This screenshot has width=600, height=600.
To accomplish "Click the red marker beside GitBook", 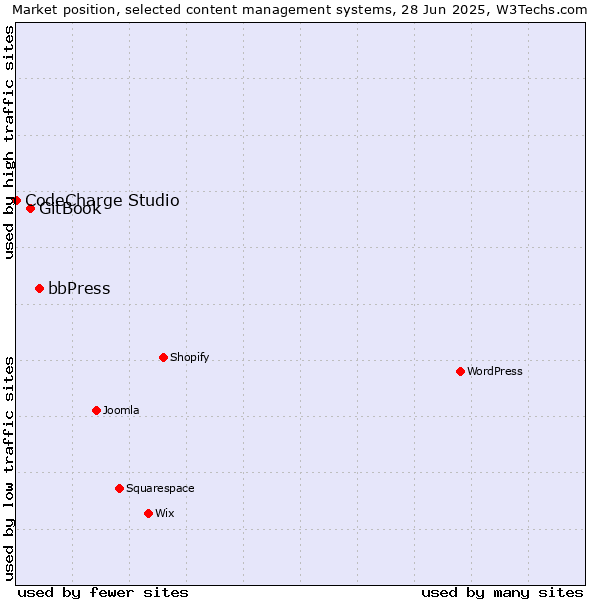I will click(x=31, y=209).
